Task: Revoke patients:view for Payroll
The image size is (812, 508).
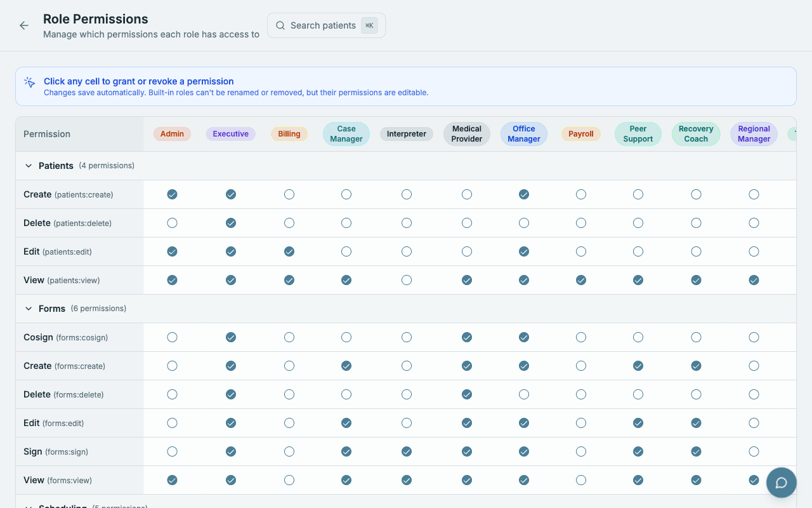Action: (x=581, y=280)
